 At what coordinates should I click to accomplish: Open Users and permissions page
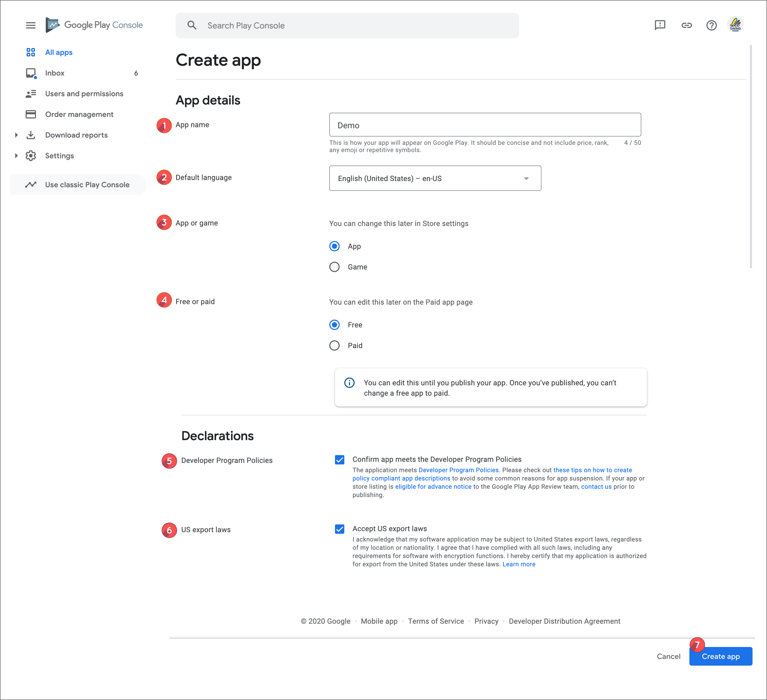(x=84, y=94)
